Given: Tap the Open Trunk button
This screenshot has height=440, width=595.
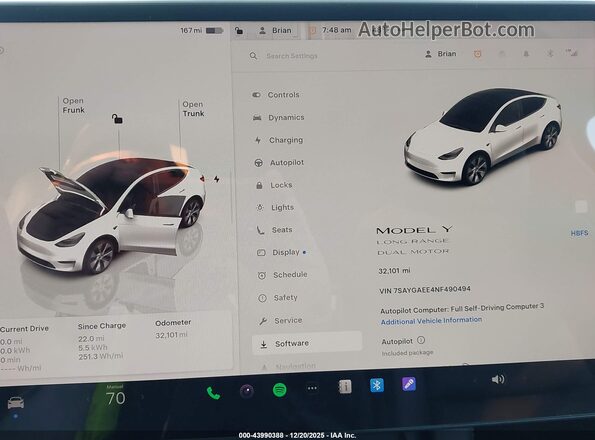Looking at the screenshot, I should pos(193,109).
